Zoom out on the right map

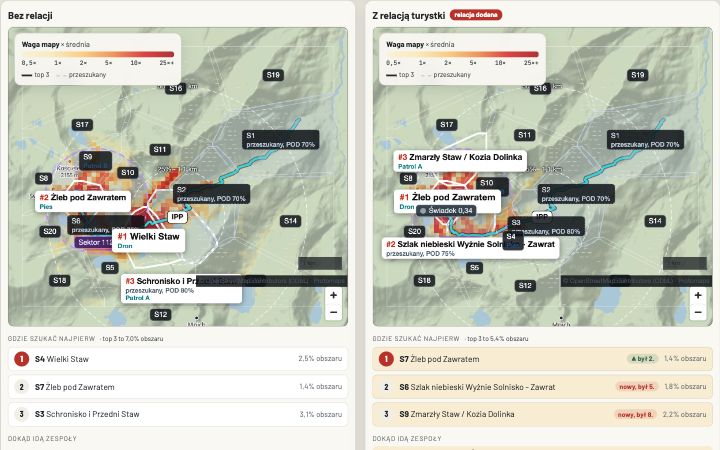[698, 312]
